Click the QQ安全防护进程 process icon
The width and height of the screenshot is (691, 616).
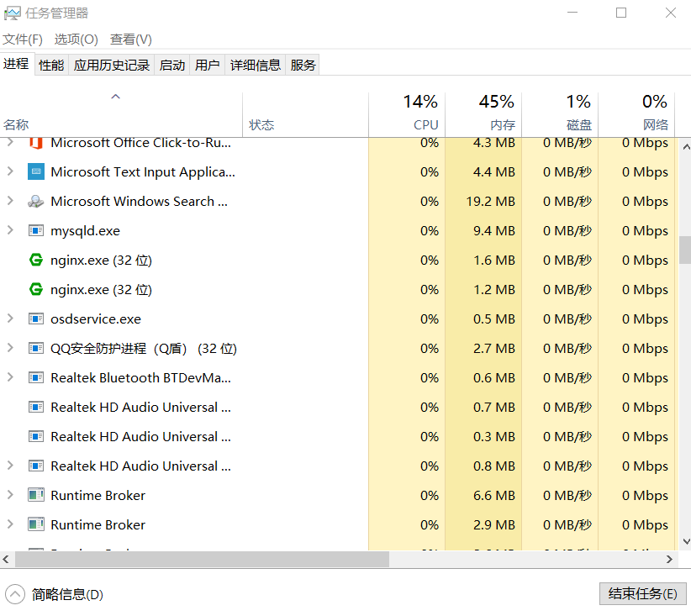click(36, 348)
